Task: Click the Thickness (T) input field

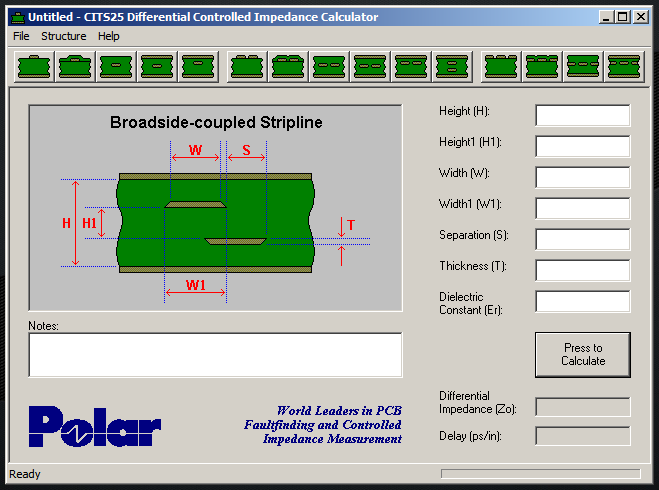Action: click(x=583, y=270)
